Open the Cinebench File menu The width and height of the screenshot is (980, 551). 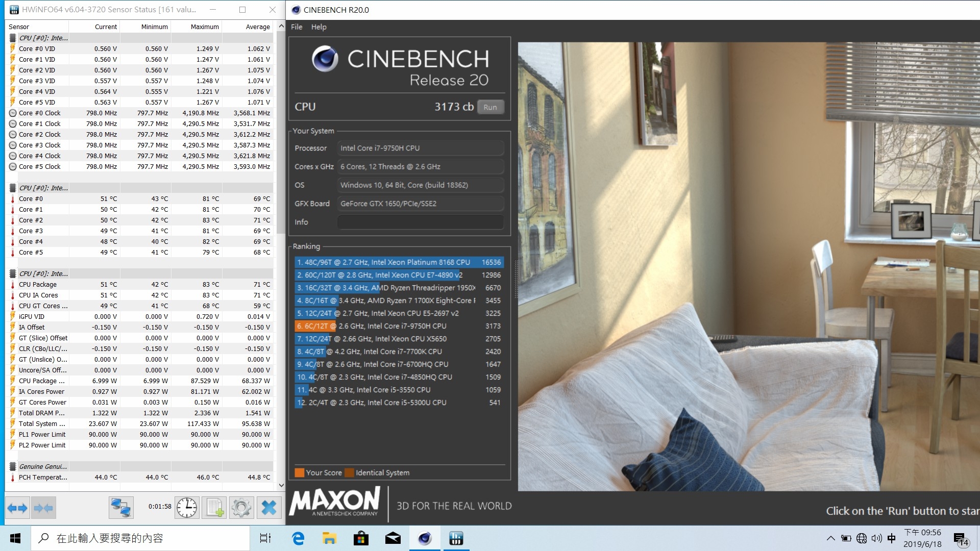[297, 27]
